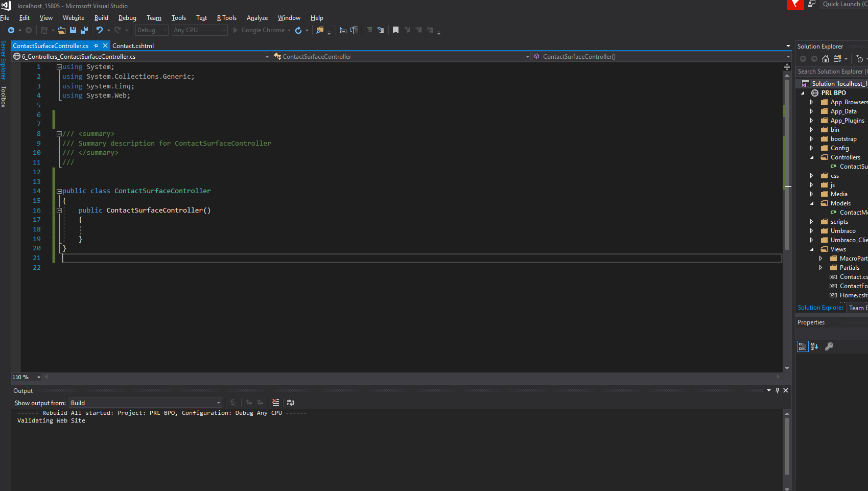Collapse the PRL BPO project node

click(x=803, y=93)
